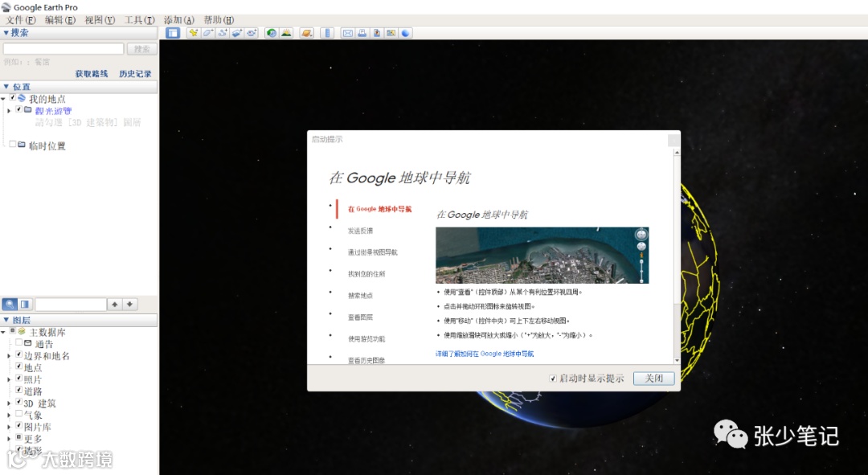Disable the 边界和地名 layer checkbox

pyautogui.click(x=18, y=354)
